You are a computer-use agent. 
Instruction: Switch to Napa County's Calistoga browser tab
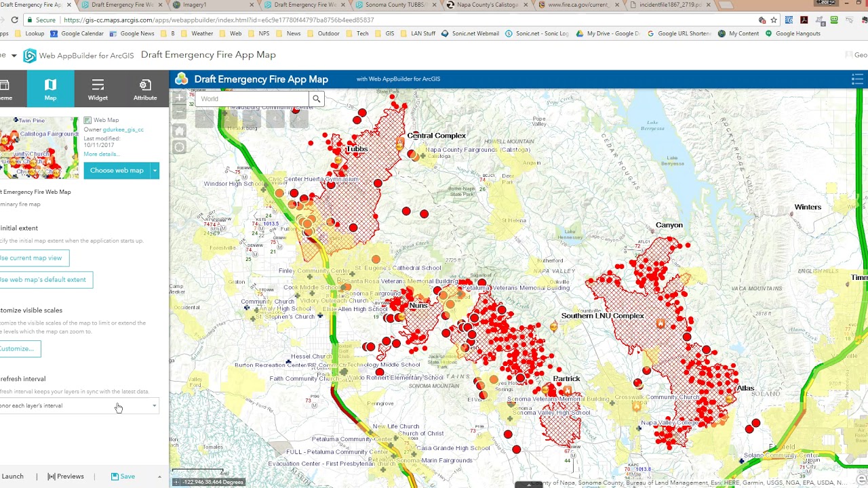click(486, 5)
